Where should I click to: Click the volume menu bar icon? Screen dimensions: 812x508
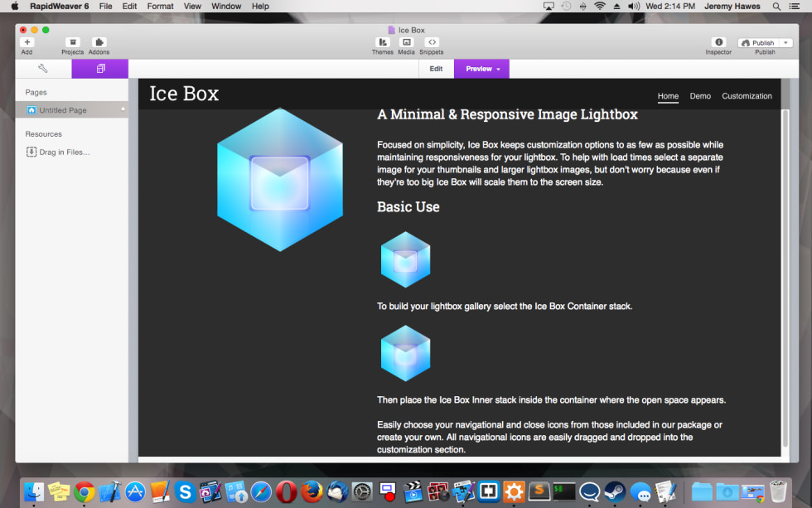[x=633, y=6]
